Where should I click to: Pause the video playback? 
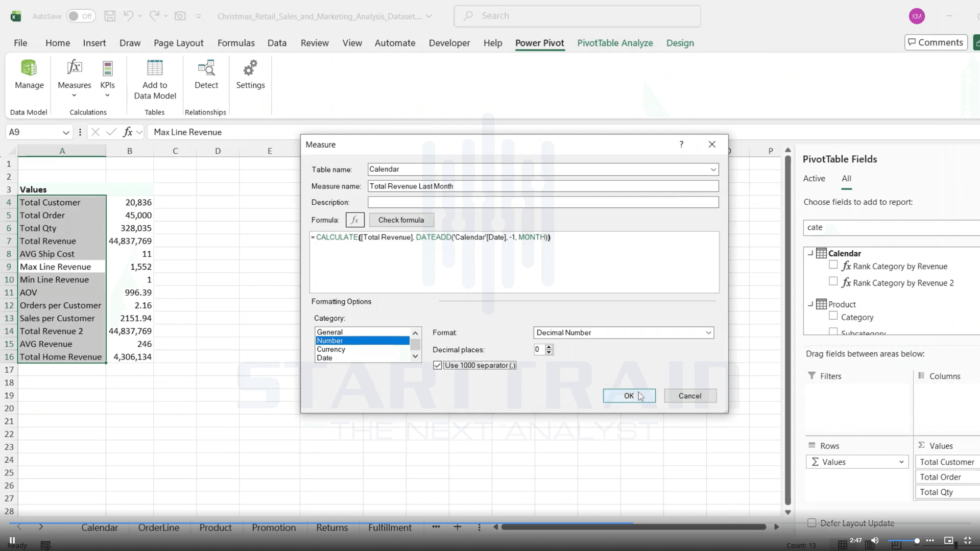coord(12,540)
